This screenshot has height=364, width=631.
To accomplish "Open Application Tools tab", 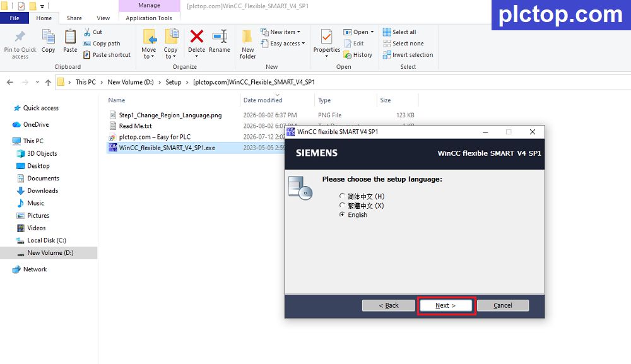I will [x=149, y=18].
